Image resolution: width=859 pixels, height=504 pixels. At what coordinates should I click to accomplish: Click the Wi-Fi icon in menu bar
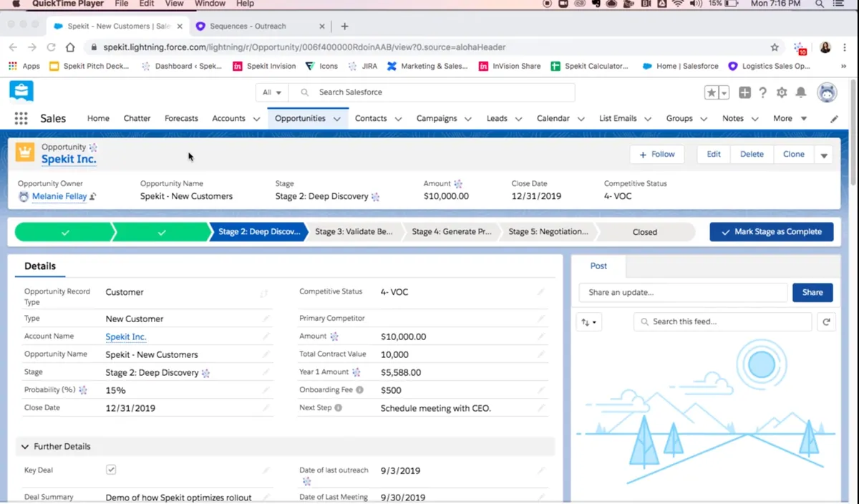click(x=677, y=4)
